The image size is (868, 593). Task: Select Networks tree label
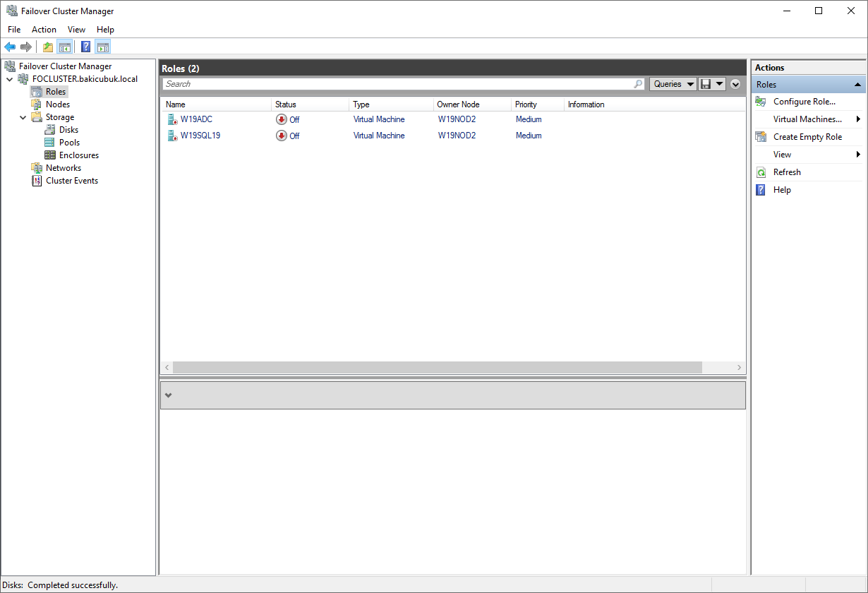point(64,168)
